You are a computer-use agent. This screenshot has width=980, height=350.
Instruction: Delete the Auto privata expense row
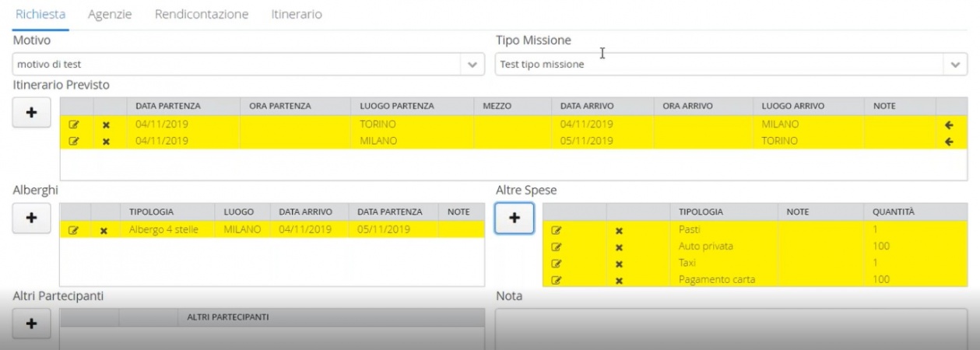(x=619, y=247)
